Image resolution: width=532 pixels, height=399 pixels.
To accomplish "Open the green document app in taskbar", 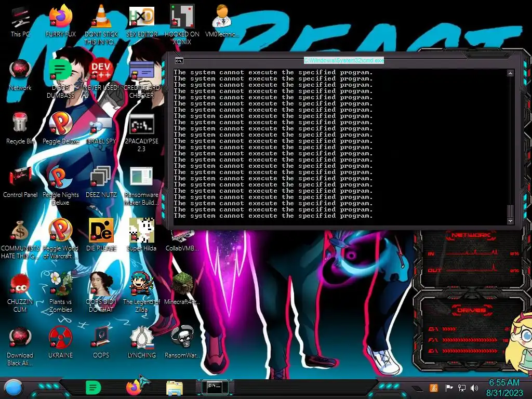I will click(x=94, y=388).
